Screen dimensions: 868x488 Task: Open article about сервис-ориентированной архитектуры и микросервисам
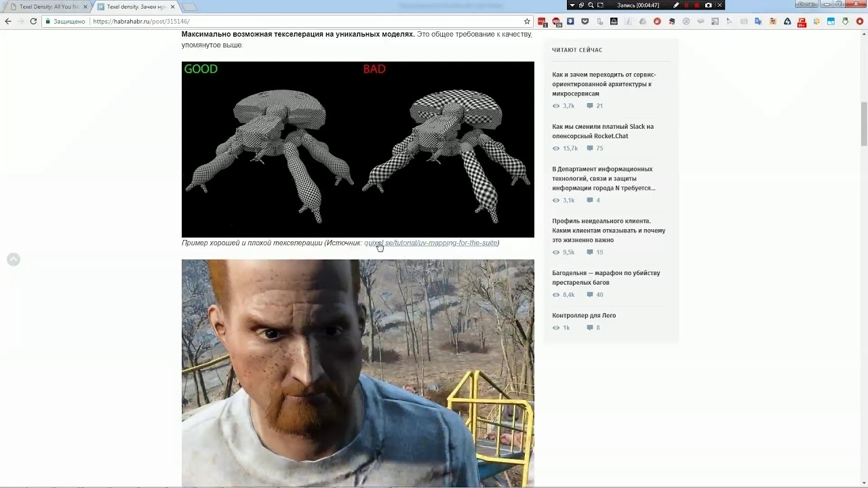604,84
